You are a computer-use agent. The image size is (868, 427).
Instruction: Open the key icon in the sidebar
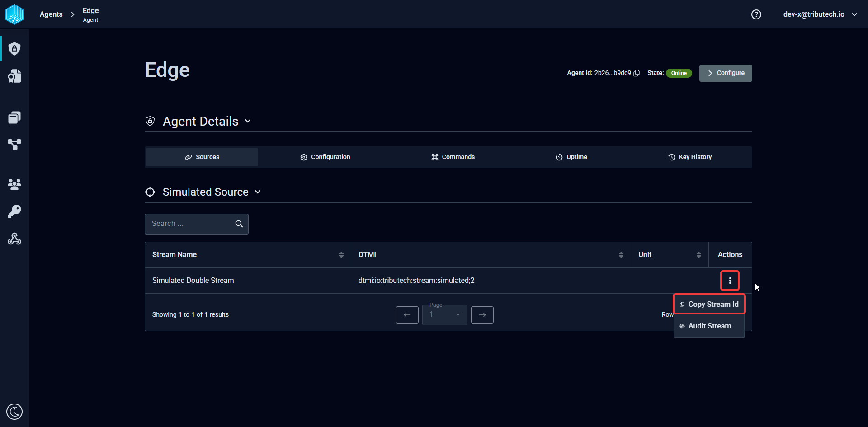14,211
